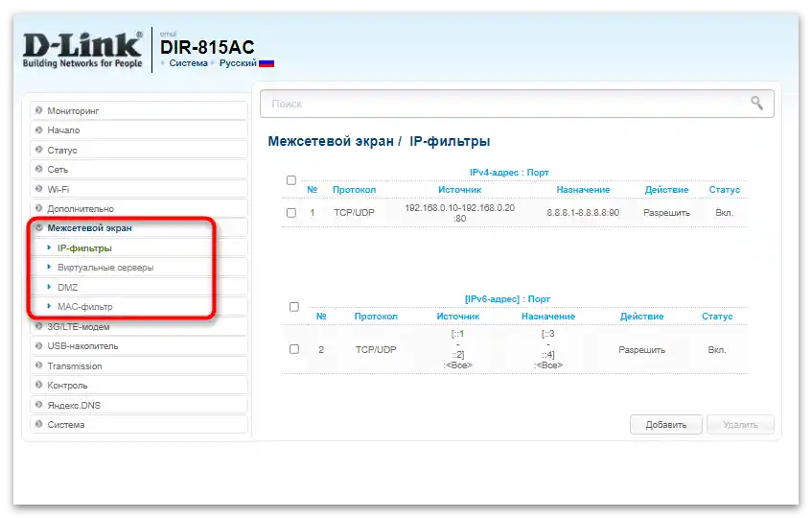Click the IPv4 Источник column header
Viewport: 812px width, 518px height.
click(460, 190)
